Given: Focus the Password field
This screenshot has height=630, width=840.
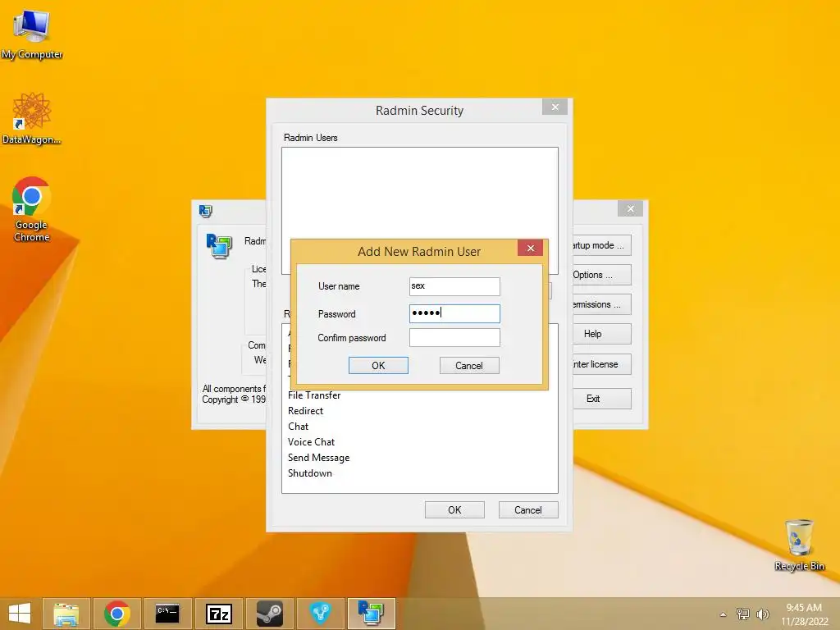Looking at the screenshot, I should [454, 313].
